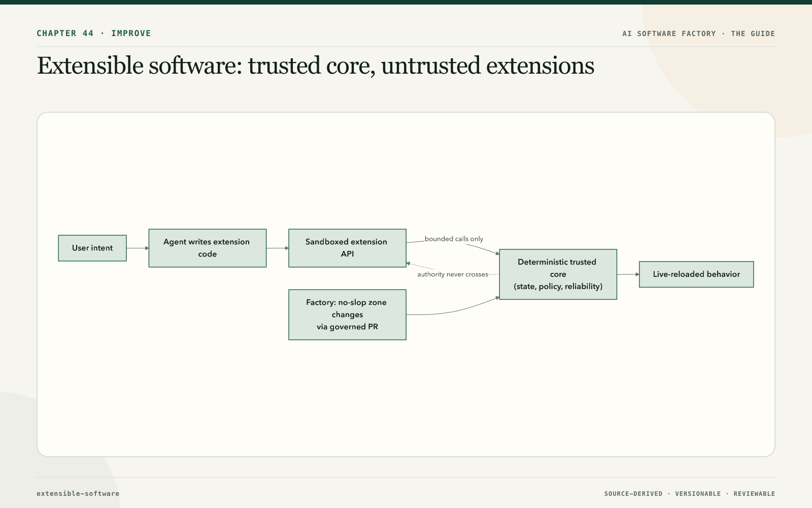Click the 'CHAPTER 44 · IMPROVE' header text

point(94,34)
